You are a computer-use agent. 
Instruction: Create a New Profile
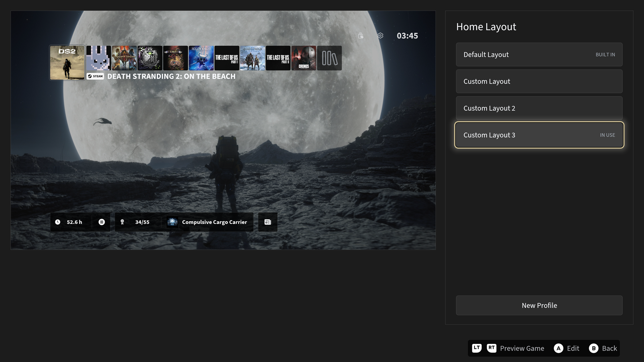click(x=539, y=305)
